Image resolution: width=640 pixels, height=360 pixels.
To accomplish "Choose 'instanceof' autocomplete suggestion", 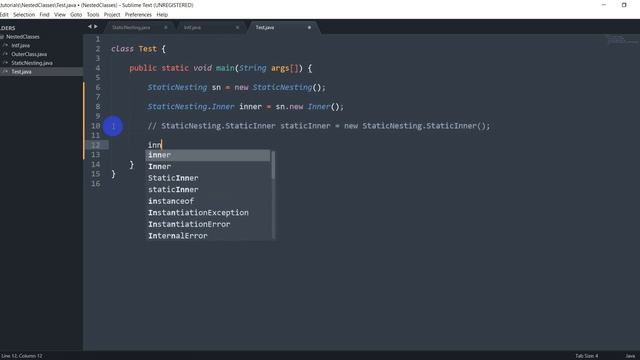I will [208, 201].
